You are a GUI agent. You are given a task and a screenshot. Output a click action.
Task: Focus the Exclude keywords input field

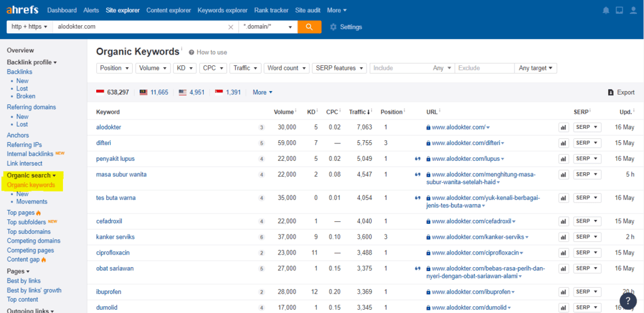[484, 68]
